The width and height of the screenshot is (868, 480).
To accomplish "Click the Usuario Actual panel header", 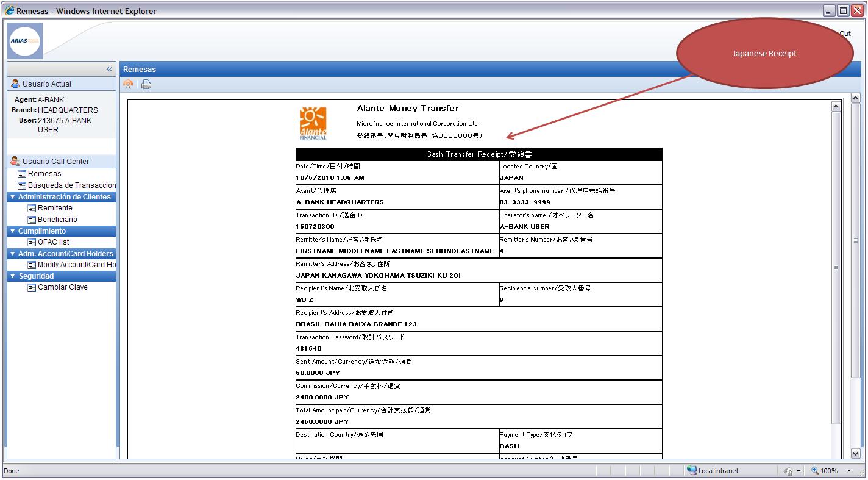I will pos(62,84).
